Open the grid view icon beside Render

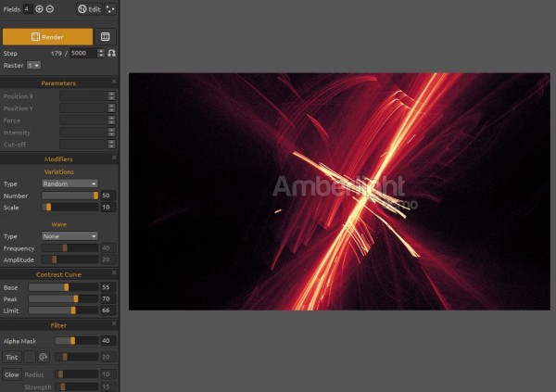pyautogui.click(x=106, y=37)
